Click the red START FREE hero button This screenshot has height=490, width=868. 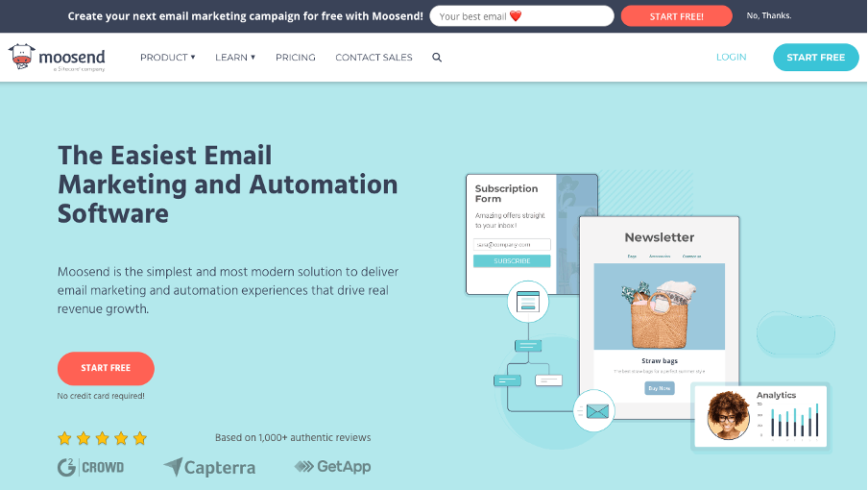(x=106, y=368)
